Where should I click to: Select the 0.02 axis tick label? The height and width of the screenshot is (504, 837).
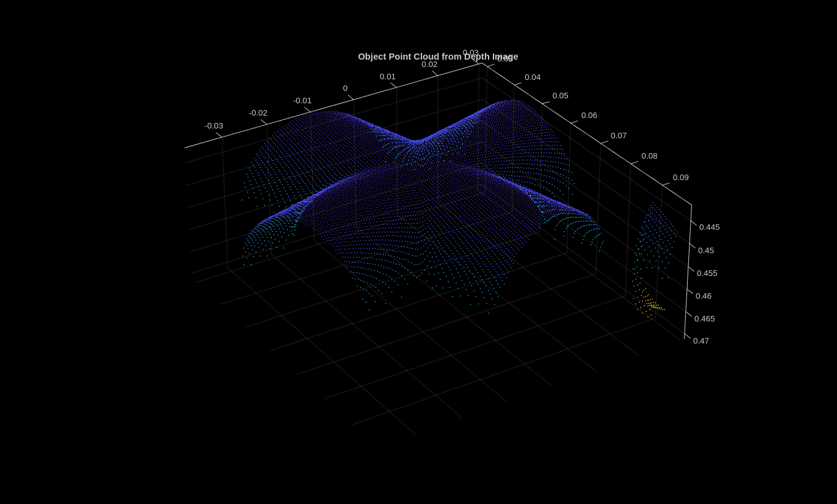tap(430, 65)
